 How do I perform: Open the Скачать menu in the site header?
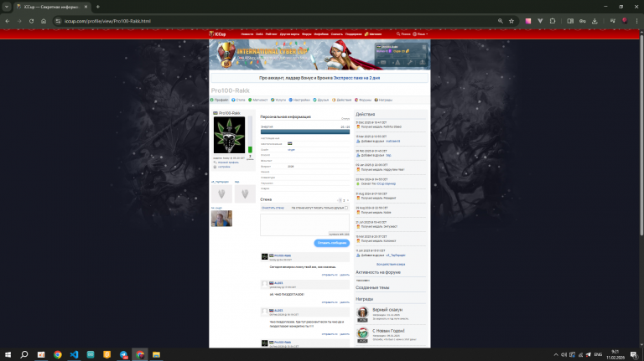pos(337,34)
